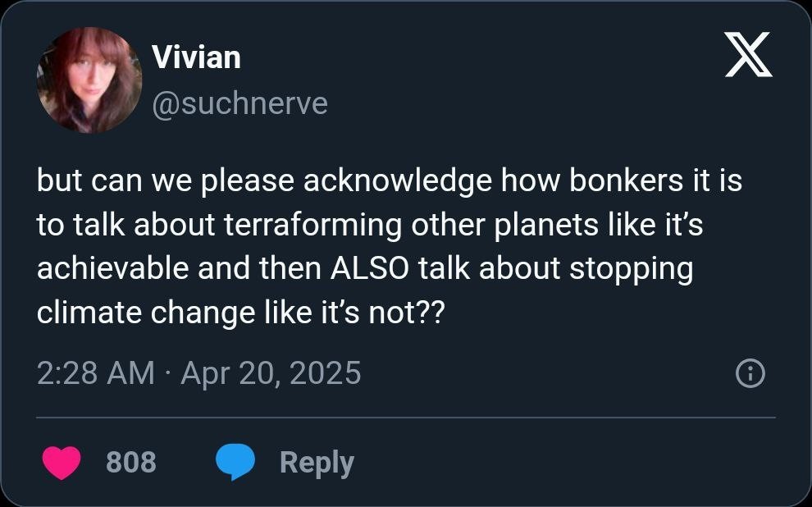Open the info icon beside the date
Image resolution: width=812 pixels, height=507 pixels.
tap(750, 374)
